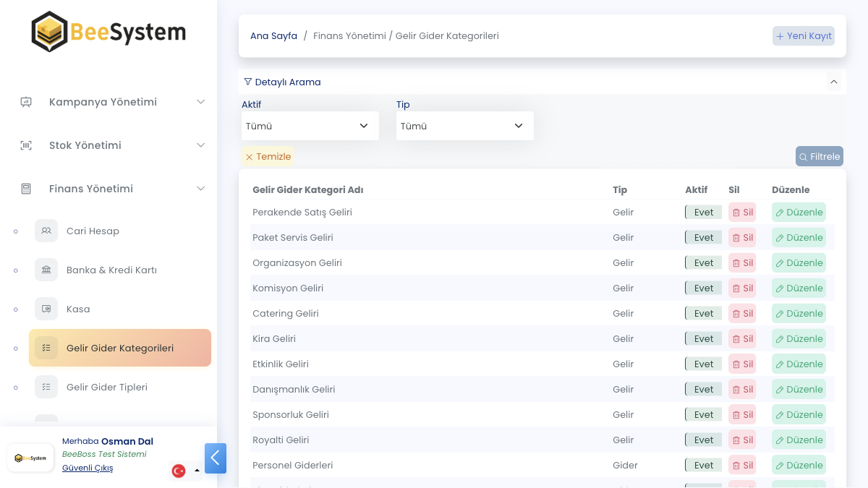Open the Tip filter dropdown
The height and width of the screenshot is (488, 868).
click(x=464, y=126)
